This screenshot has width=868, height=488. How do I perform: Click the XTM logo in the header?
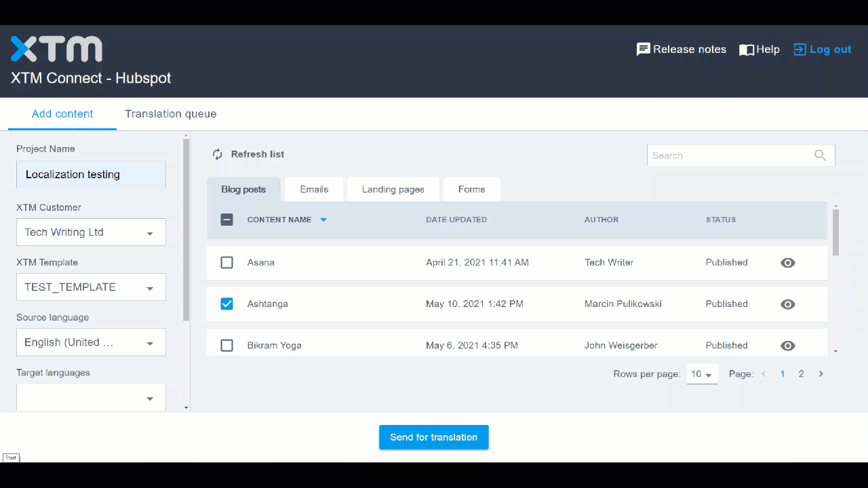click(x=56, y=48)
